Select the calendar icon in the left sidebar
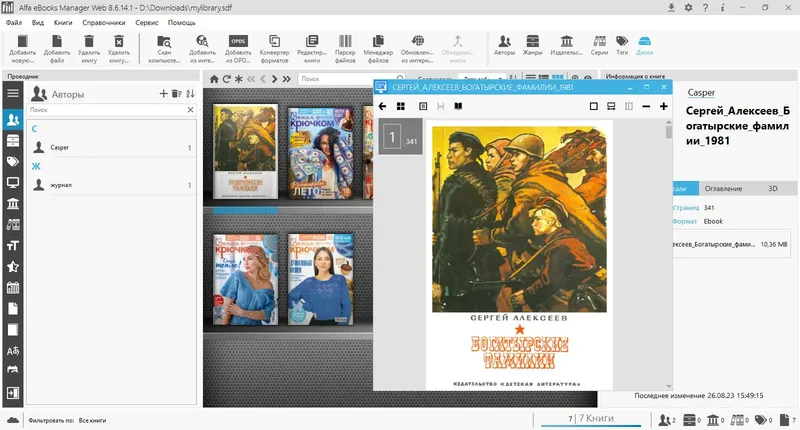Image resolution: width=800 pixels, height=430 pixels. point(13,288)
